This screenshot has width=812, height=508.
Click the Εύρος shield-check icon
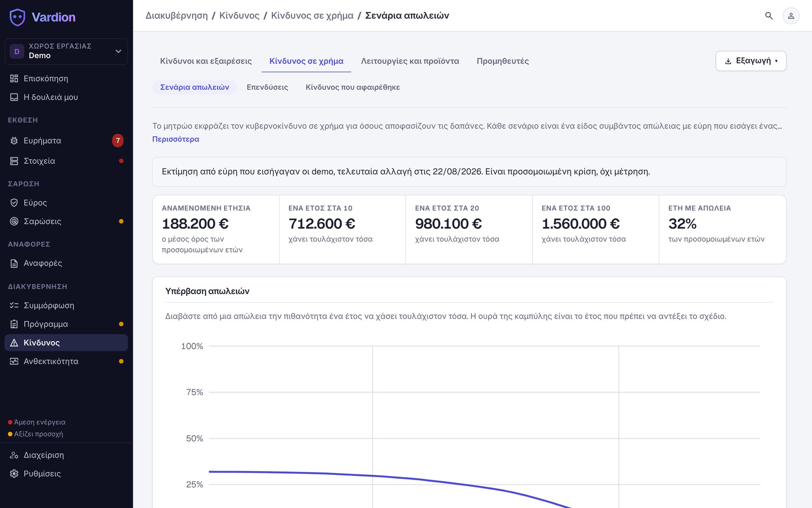point(14,202)
